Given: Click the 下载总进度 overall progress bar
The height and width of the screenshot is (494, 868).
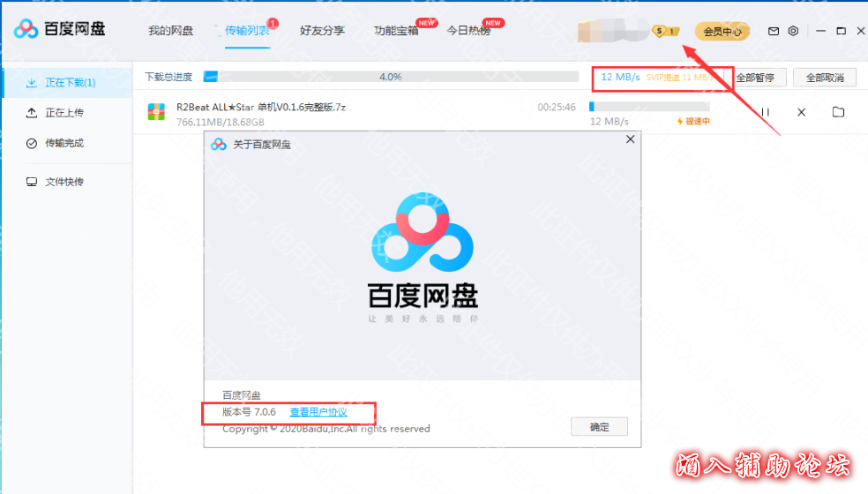Looking at the screenshot, I should coord(391,77).
